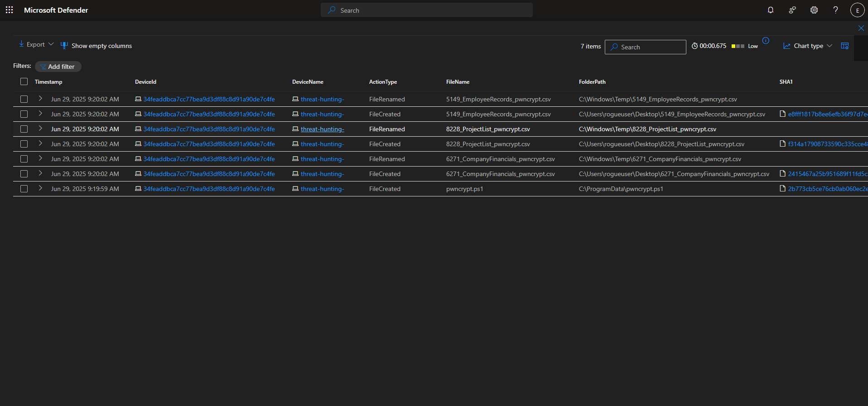Open the Export dropdown
This screenshot has height=406, width=868.
[36, 44]
